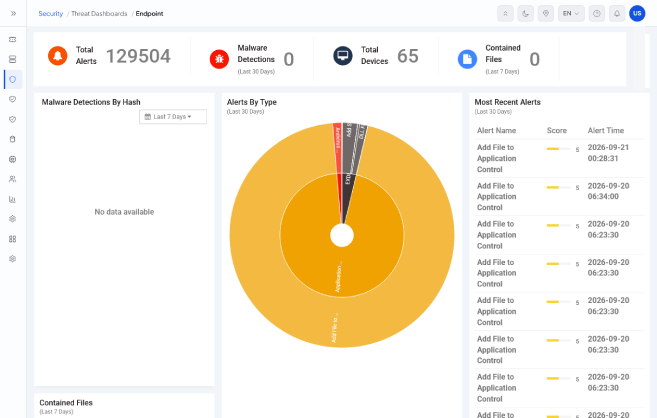The height and width of the screenshot is (418, 657).
Task: Click score bar of the 2026-09-21 alert
Action: [559, 149]
